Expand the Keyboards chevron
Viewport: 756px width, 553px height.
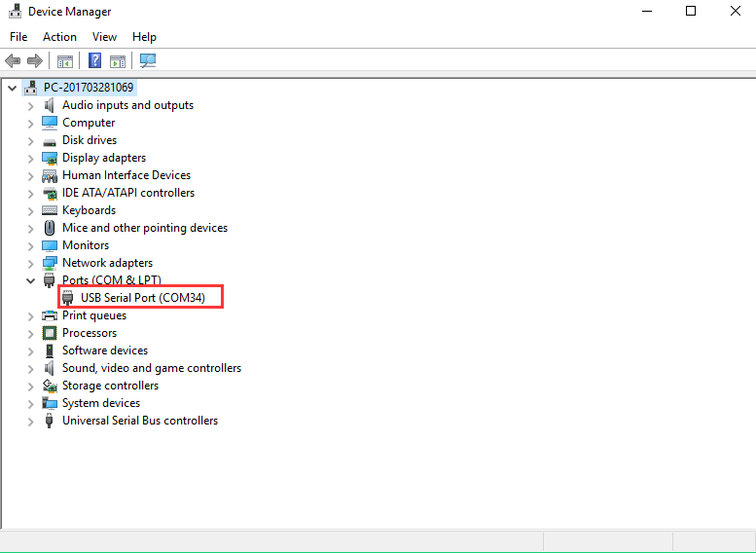point(31,211)
